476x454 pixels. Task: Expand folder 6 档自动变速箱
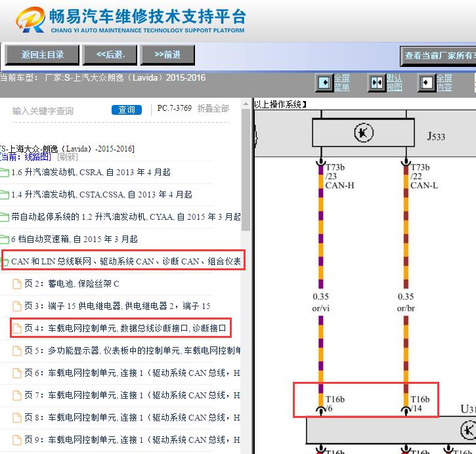click(74, 239)
